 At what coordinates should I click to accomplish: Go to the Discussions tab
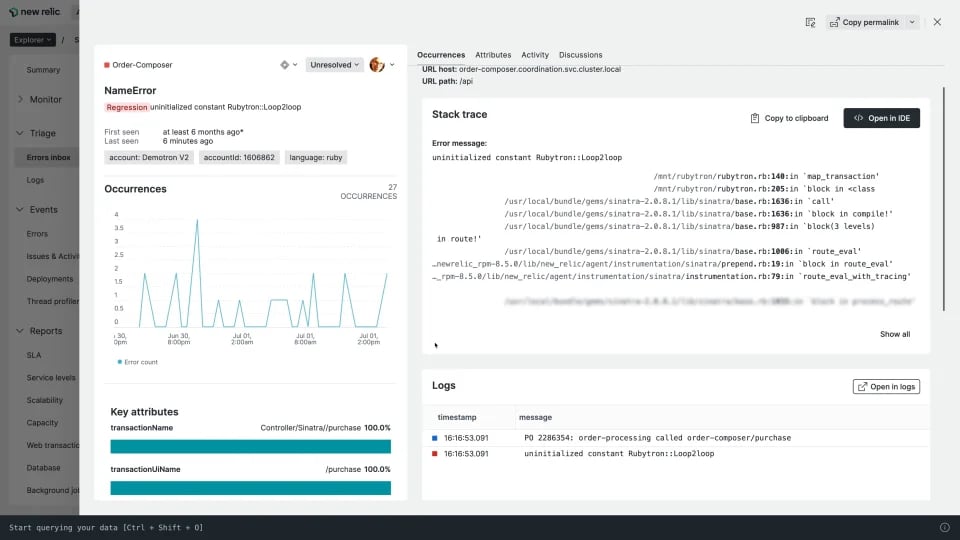tap(580, 55)
